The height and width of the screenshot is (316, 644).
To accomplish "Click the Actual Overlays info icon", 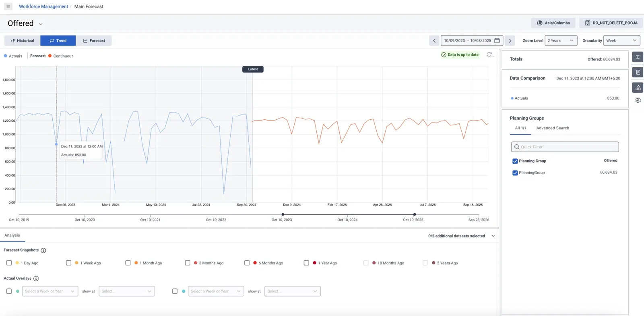I will pyautogui.click(x=36, y=279).
